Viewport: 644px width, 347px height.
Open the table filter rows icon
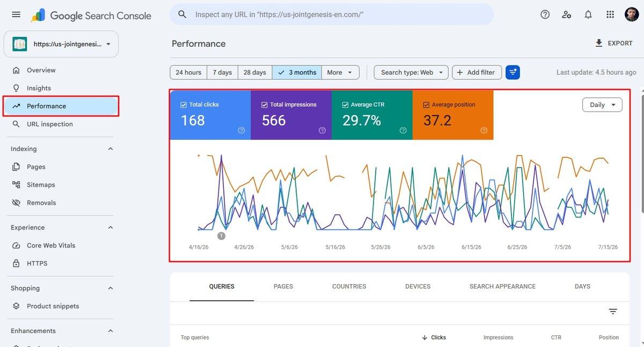tap(613, 312)
